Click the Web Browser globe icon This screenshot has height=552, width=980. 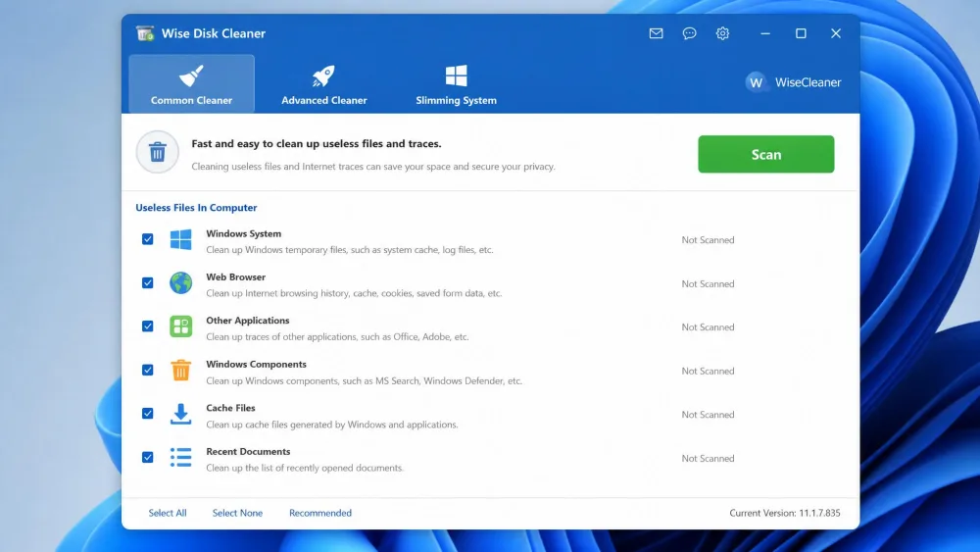(x=180, y=282)
